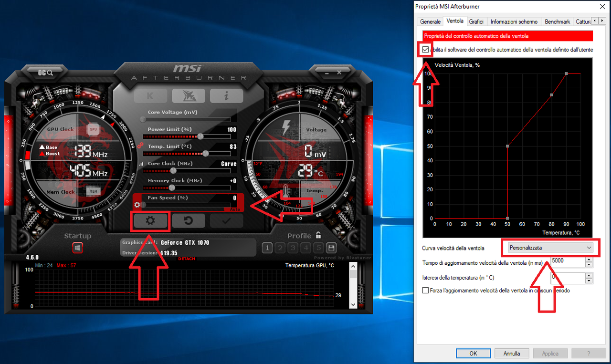Viewport: 611px width, 364px height.
Task: Click the profile lock icon
Action: (318, 235)
